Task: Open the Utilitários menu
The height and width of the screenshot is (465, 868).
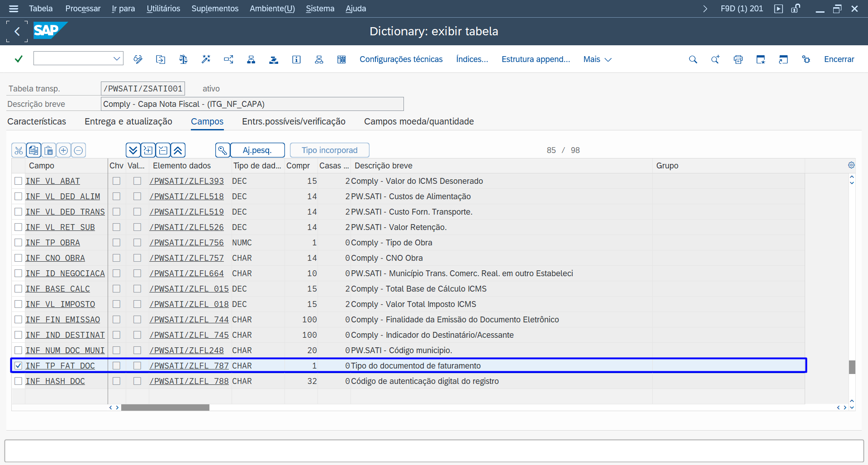Action: (163, 9)
